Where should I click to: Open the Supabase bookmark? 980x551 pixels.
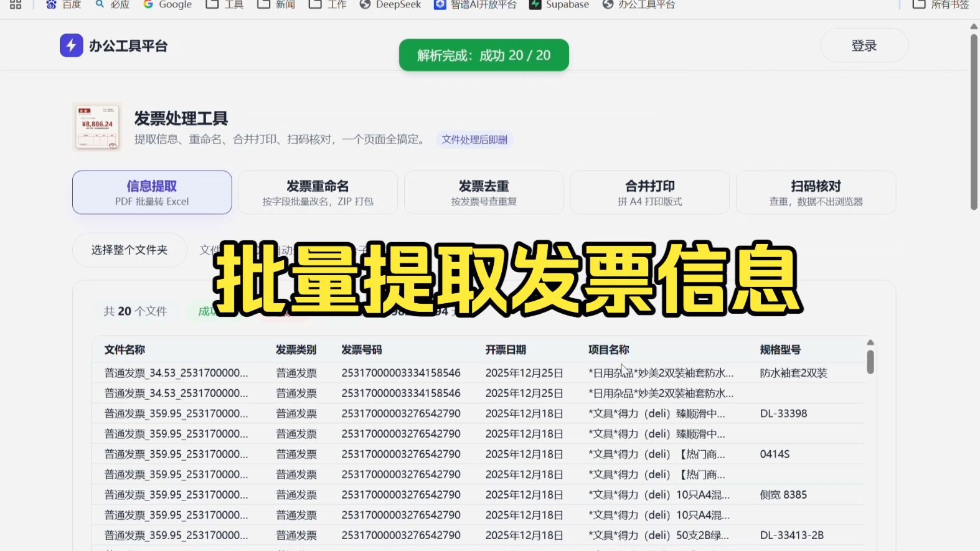click(x=558, y=4)
